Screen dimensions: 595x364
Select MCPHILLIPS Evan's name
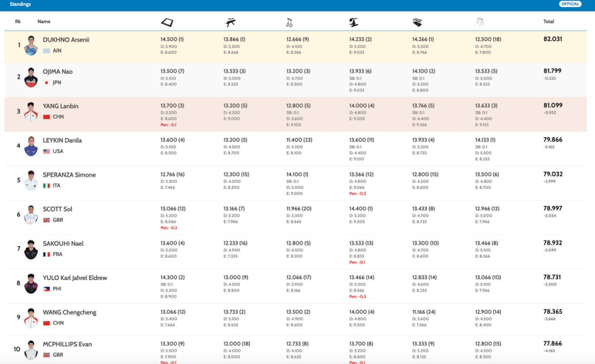coord(67,344)
